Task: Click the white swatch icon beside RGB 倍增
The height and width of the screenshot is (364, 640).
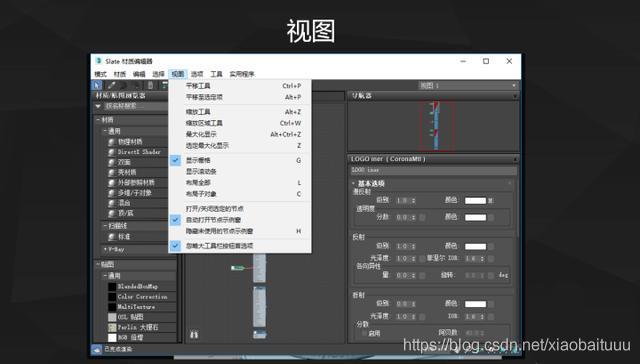Action: coord(112,337)
